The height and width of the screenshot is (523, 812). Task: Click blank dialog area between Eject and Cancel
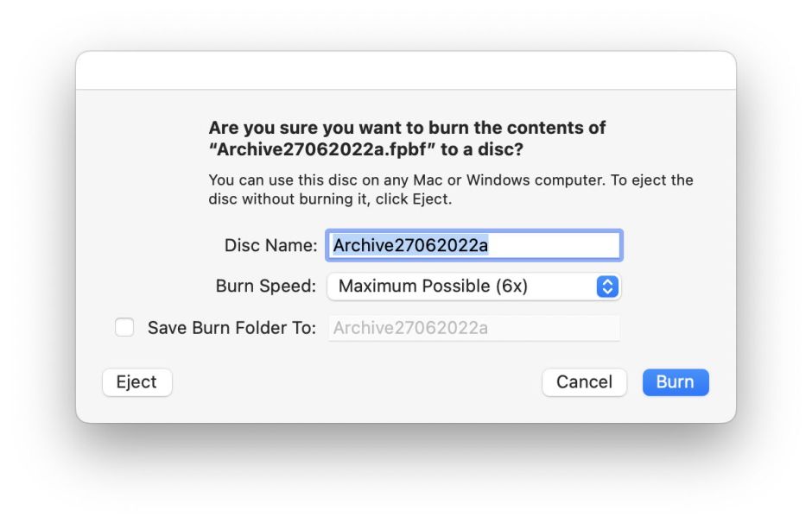pos(354,382)
